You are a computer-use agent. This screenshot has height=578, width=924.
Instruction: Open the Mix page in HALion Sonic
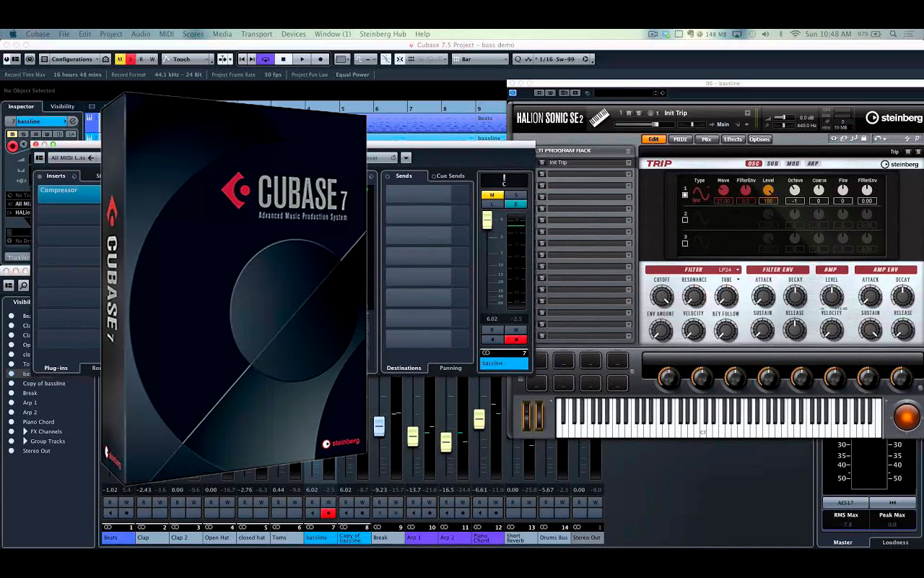706,139
